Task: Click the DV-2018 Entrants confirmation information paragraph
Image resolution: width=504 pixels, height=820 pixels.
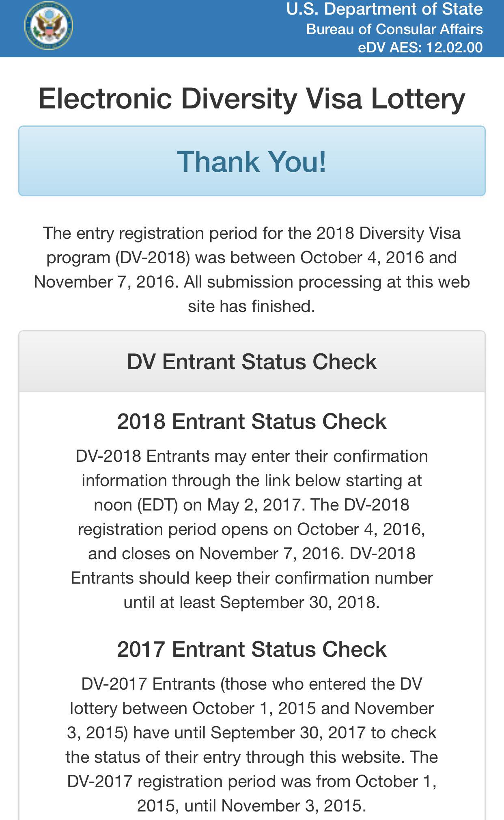Action: tap(252, 529)
